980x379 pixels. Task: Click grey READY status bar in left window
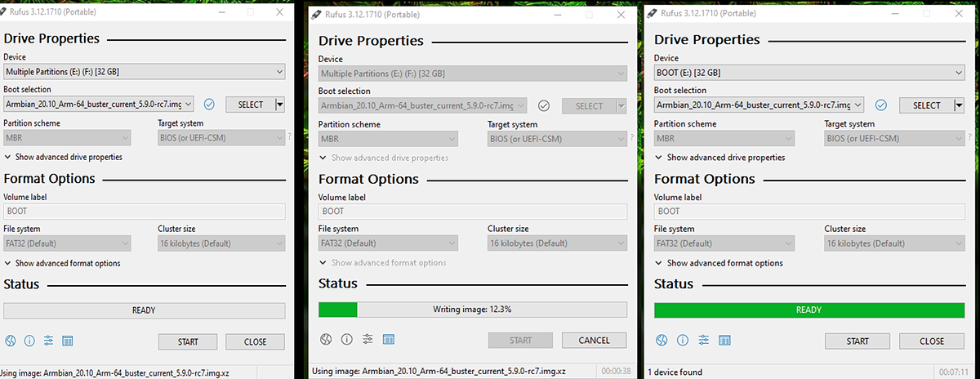pos(145,310)
